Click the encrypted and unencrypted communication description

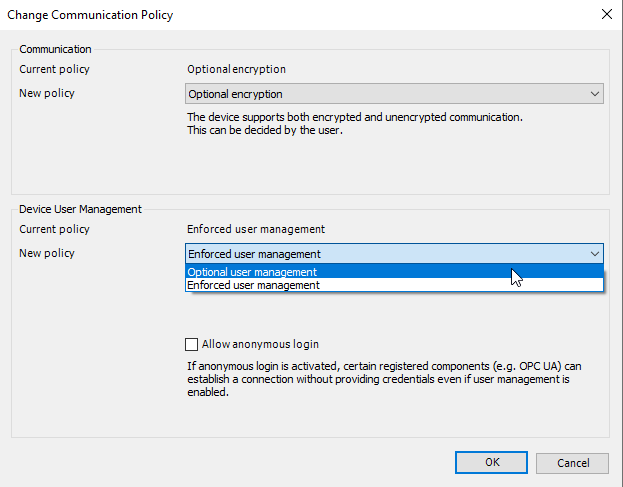click(355, 124)
